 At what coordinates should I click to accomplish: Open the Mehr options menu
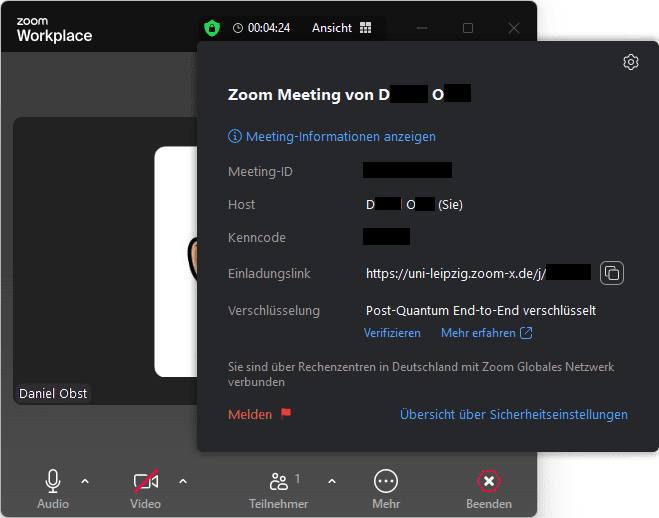(x=386, y=489)
